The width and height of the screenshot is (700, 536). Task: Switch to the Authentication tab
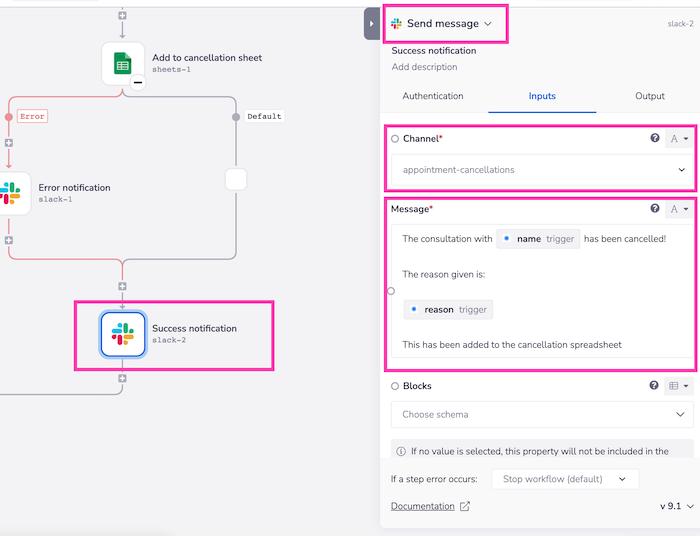[433, 96]
